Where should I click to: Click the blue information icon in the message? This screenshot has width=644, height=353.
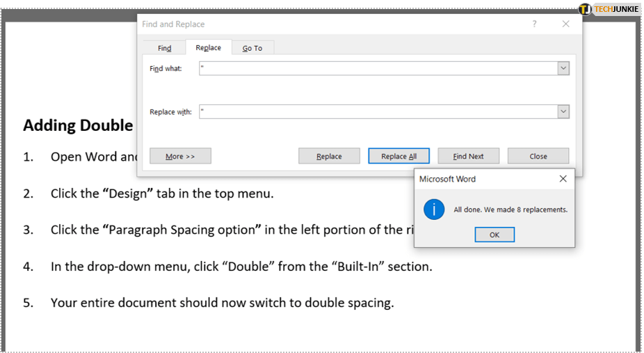pyautogui.click(x=434, y=209)
